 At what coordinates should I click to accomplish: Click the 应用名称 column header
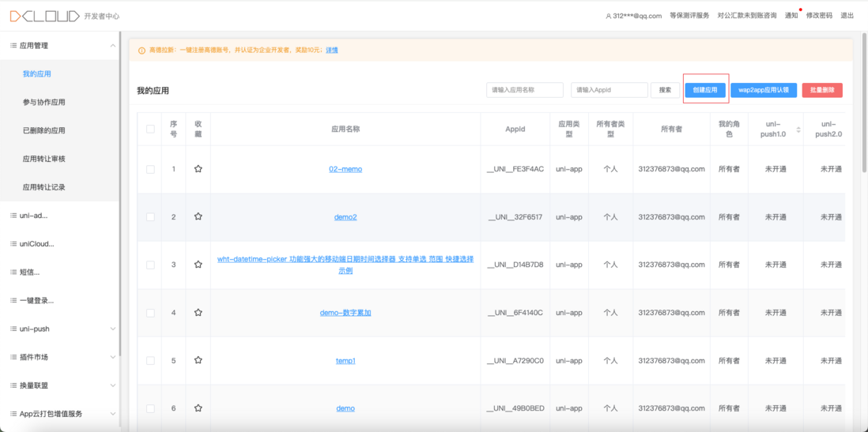coord(345,129)
